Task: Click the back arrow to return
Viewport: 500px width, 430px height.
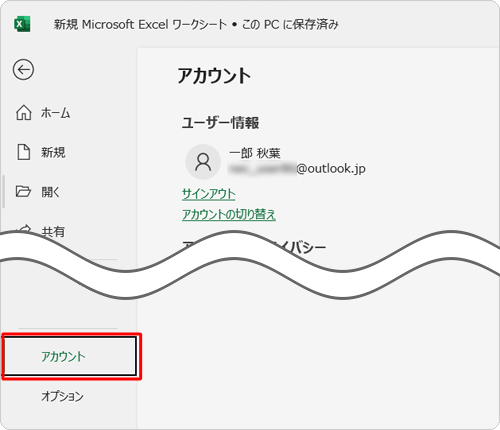Action: click(x=23, y=70)
